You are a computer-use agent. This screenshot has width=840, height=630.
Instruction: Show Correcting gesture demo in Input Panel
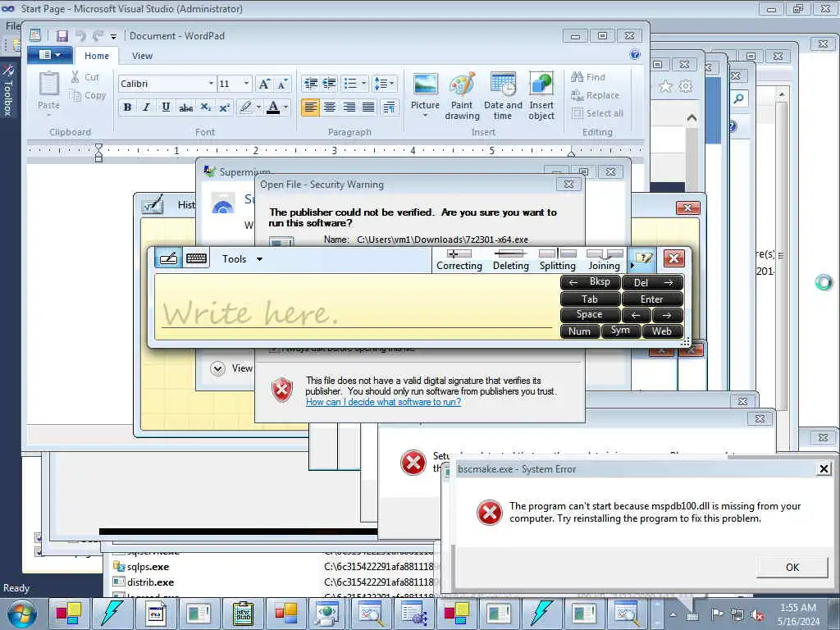point(459,259)
